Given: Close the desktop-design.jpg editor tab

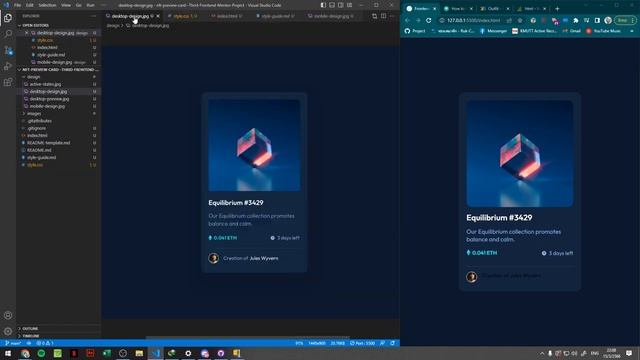Looking at the screenshot, I should (158, 16).
